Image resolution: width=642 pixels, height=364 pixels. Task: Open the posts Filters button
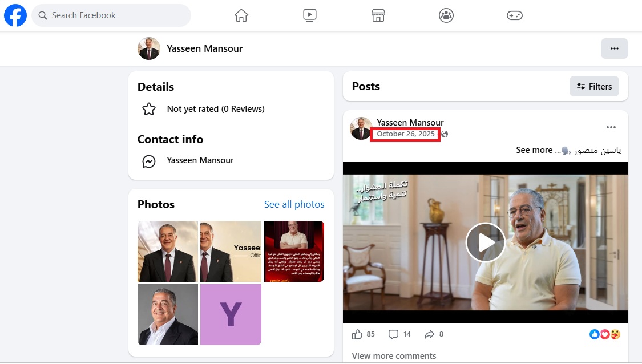[x=594, y=87]
